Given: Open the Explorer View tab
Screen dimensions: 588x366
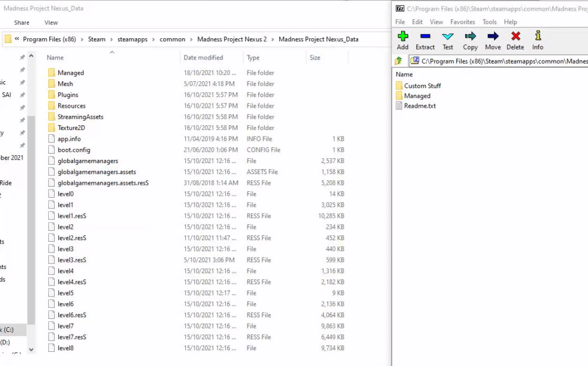Looking at the screenshot, I should pyautogui.click(x=51, y=22).
